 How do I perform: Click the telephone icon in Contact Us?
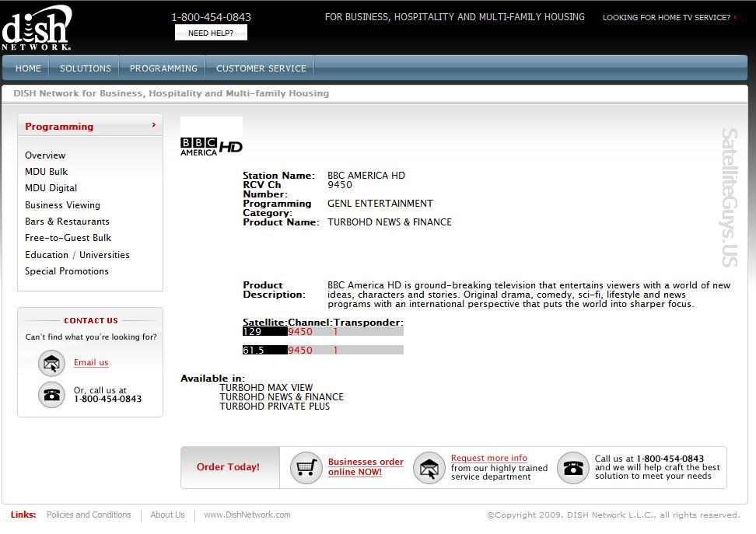(51, 395)
